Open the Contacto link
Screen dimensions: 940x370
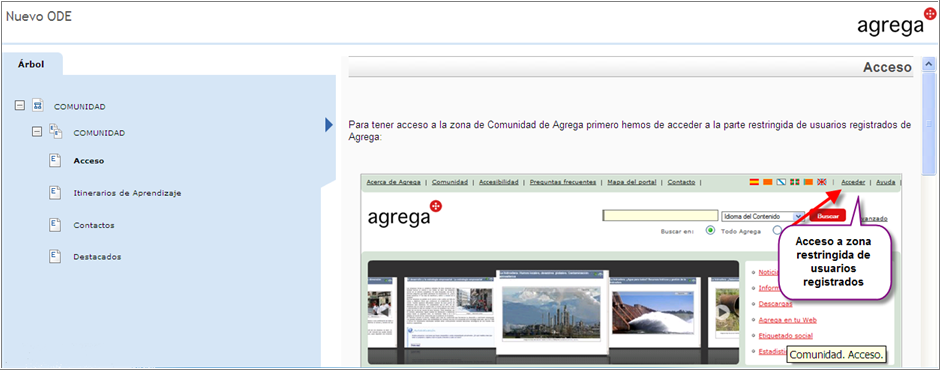(x=682, y=182)
